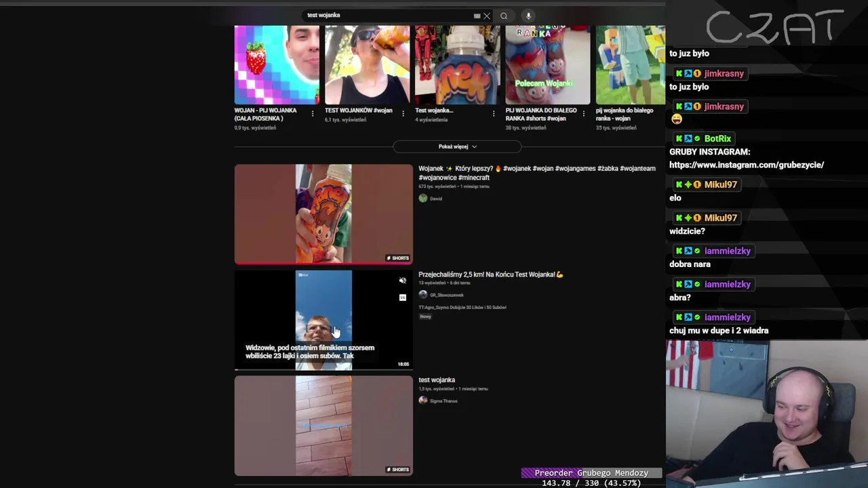This screenshot has width=868, height=488.
Task: Open 'Wojanek ✨ Który lepszy?' video title
Action: click(537, 173)
